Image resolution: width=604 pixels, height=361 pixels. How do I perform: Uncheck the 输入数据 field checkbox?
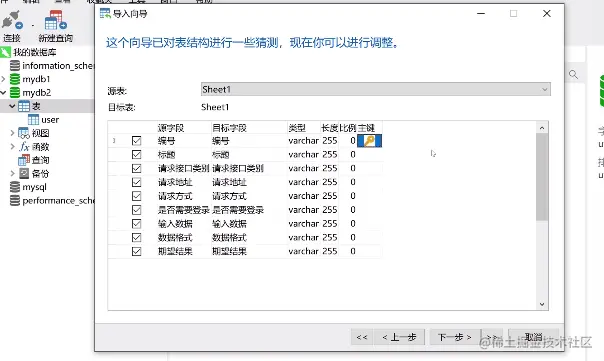point(136,224)
